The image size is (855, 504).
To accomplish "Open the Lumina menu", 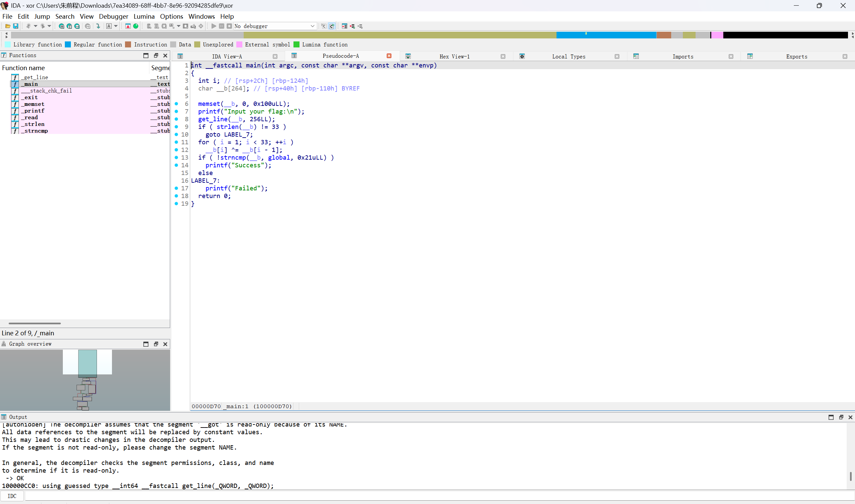I will pos(144,16).
